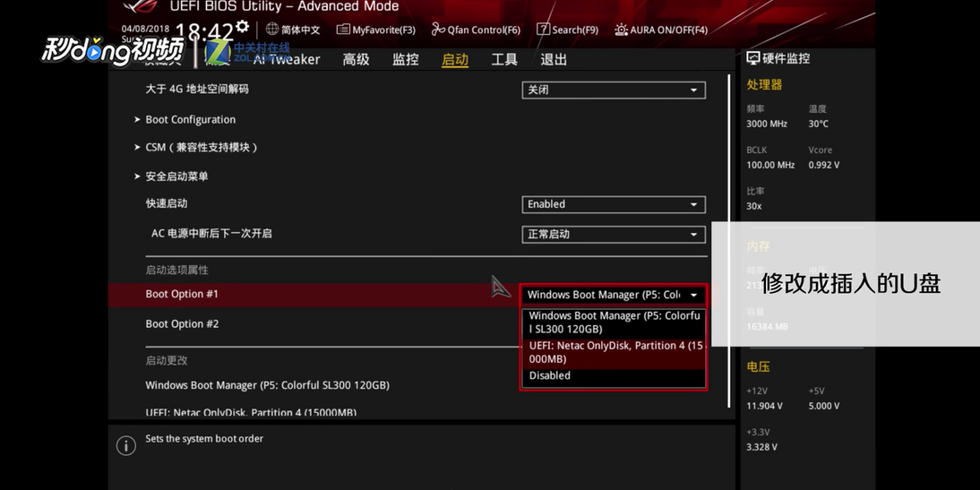Switch to the 工具 tab
Image resolution: width=980 pixels, height=490 pixels.
tap(503, 59)
